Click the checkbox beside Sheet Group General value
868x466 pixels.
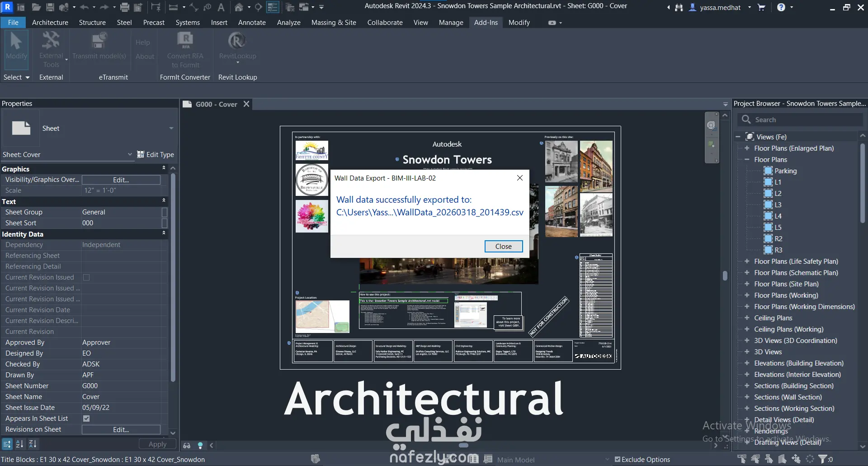(165, 212)
